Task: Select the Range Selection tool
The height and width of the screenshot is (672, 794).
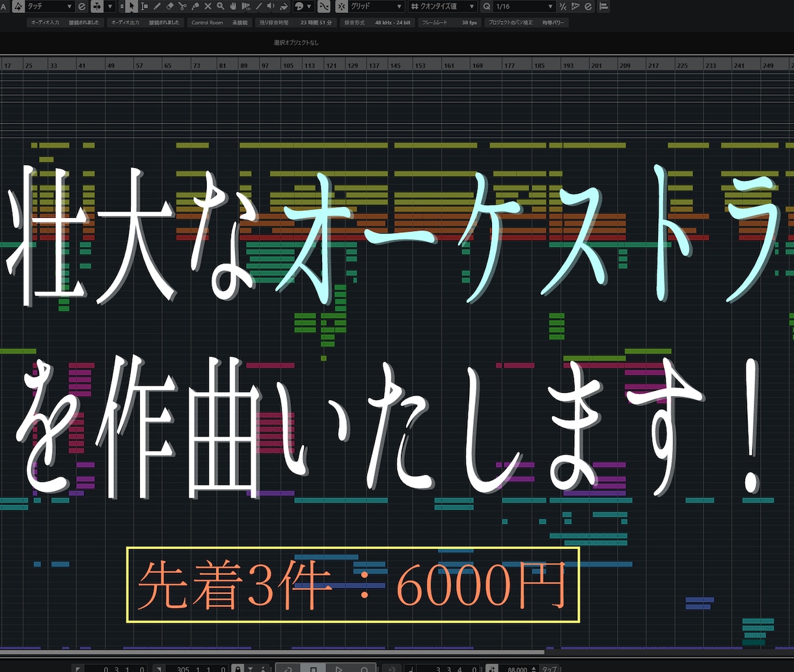Action: [144, 7]
